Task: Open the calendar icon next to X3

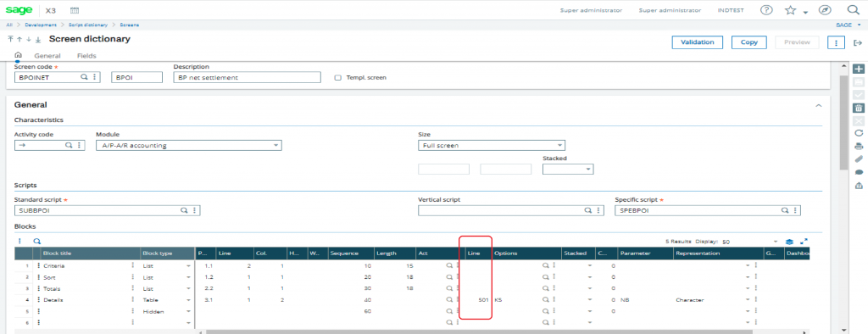Action: [x=75, y=10]
